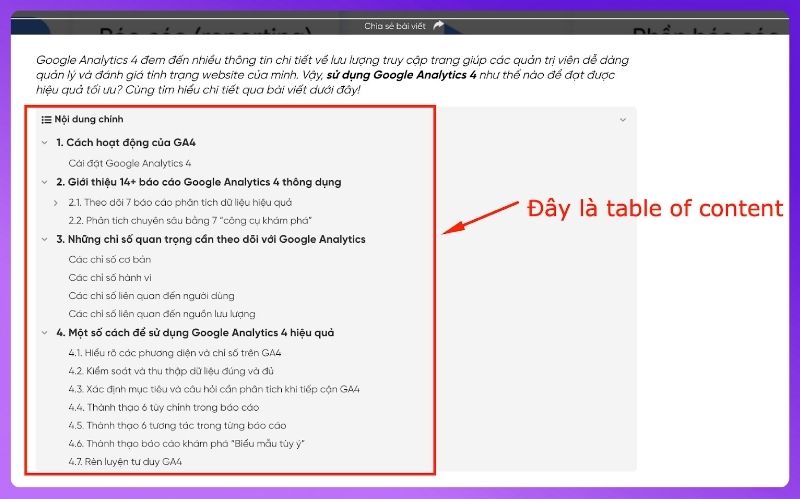Collapse section 4. Một số cách để sử dụng
800x499 pixels.
coord(44,332)
